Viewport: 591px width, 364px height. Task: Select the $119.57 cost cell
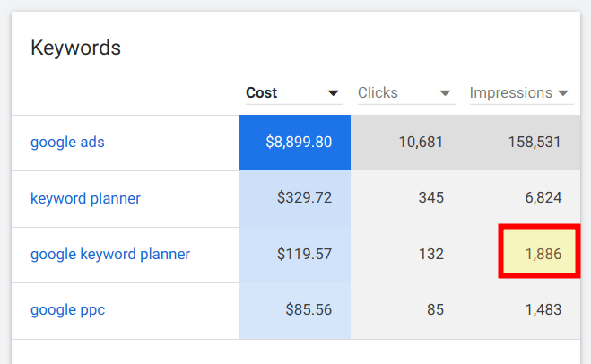click(x=294, y=255)
